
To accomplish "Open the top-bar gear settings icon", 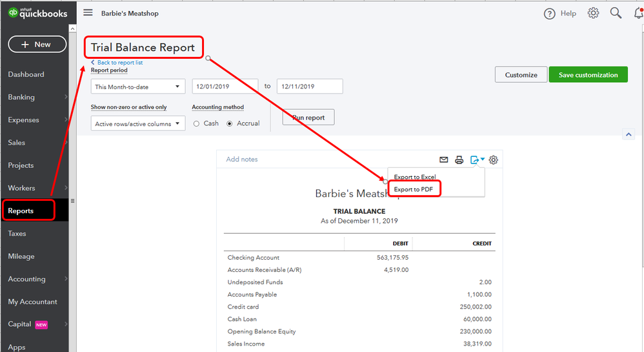I will (593, 13).
